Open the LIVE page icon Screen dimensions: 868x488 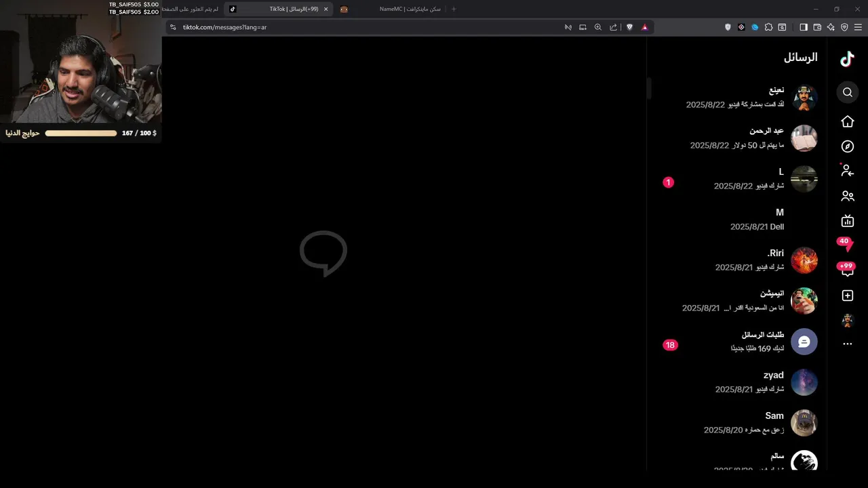[x=848, y=221]
